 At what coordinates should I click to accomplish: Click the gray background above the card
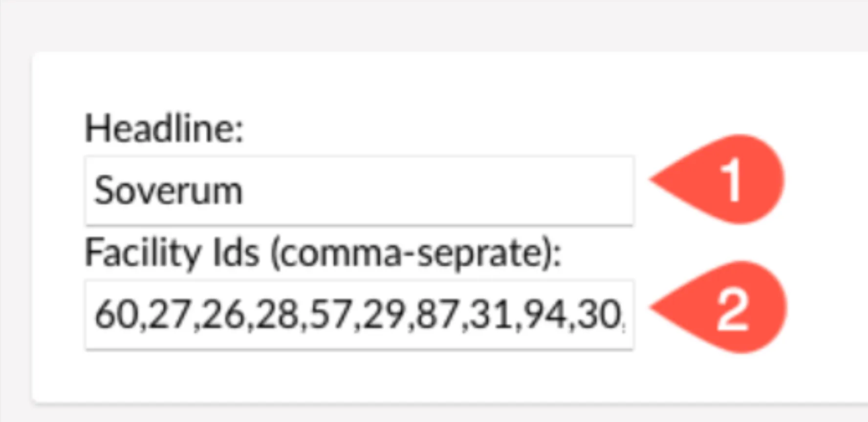coord(434,24)
